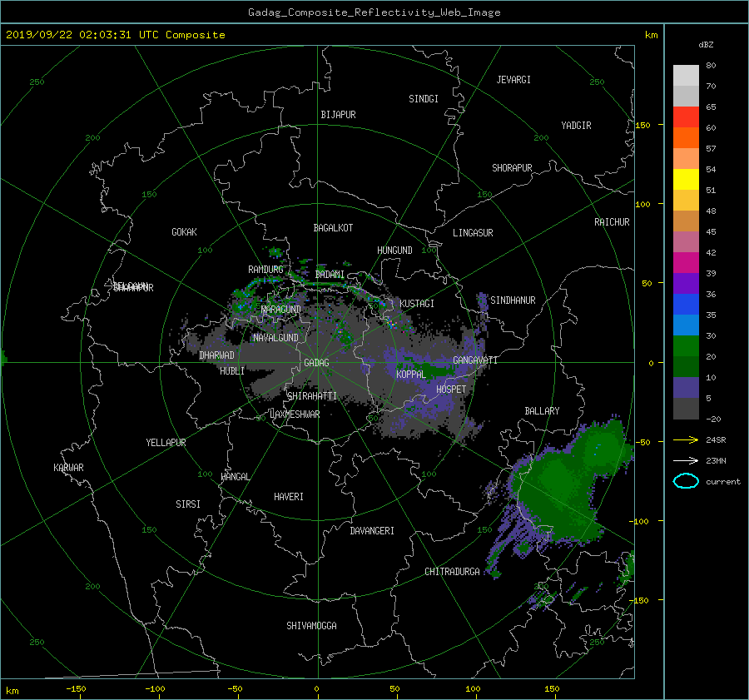Click the KARWAR city label
This screenshot has height=700, width=749.
coord(68,467)
